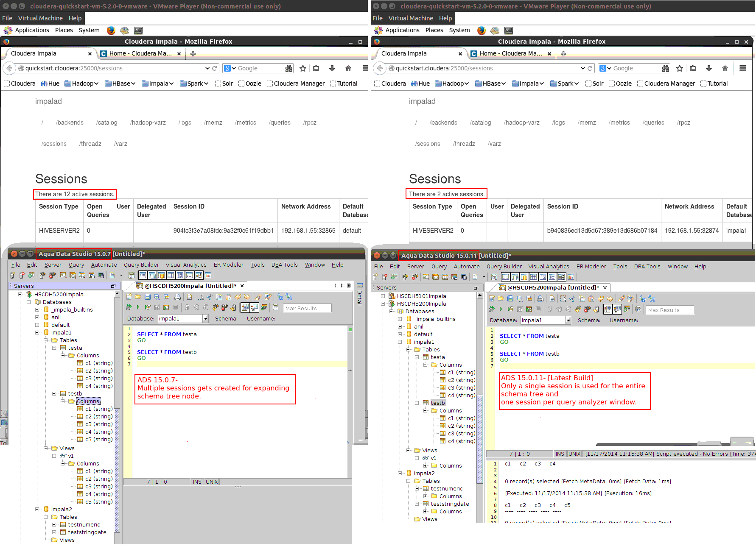Click session ID 904fc3f3e7a08fdc:9a32f0c61f19dbb1 cell
The width and height of the screenshot is (756, 546).
(x=224, y=231)
